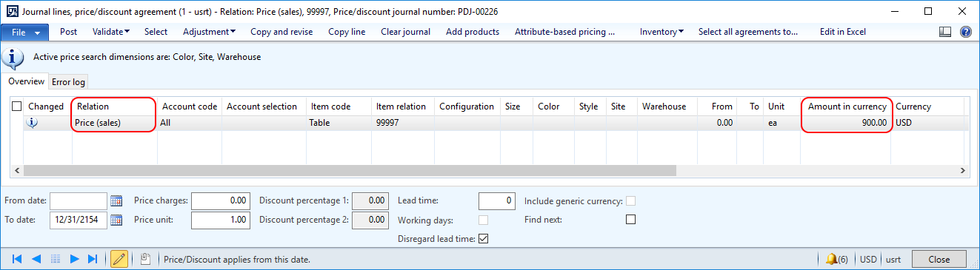Click Edit in Excel
Screen dimensions: 980x270
[843, 32]
